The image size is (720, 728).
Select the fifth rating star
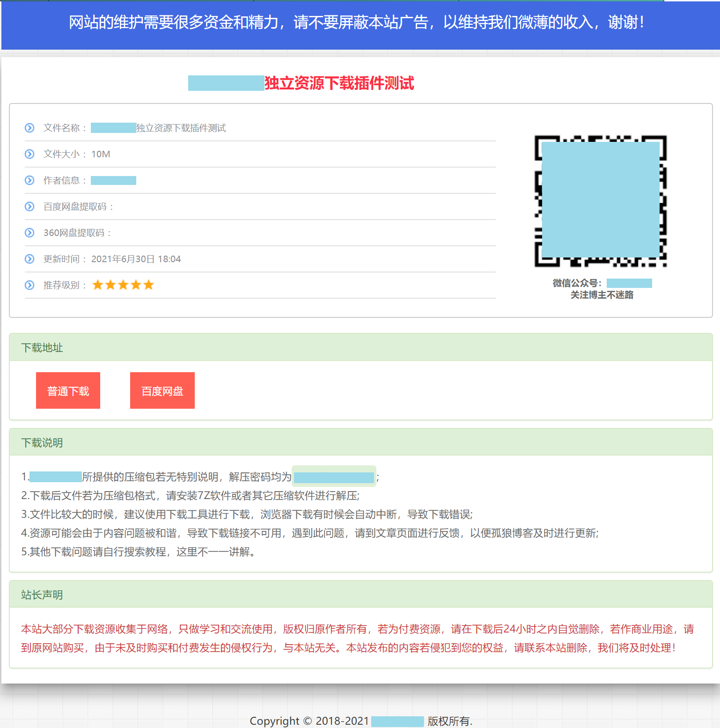tap(149, 284)
